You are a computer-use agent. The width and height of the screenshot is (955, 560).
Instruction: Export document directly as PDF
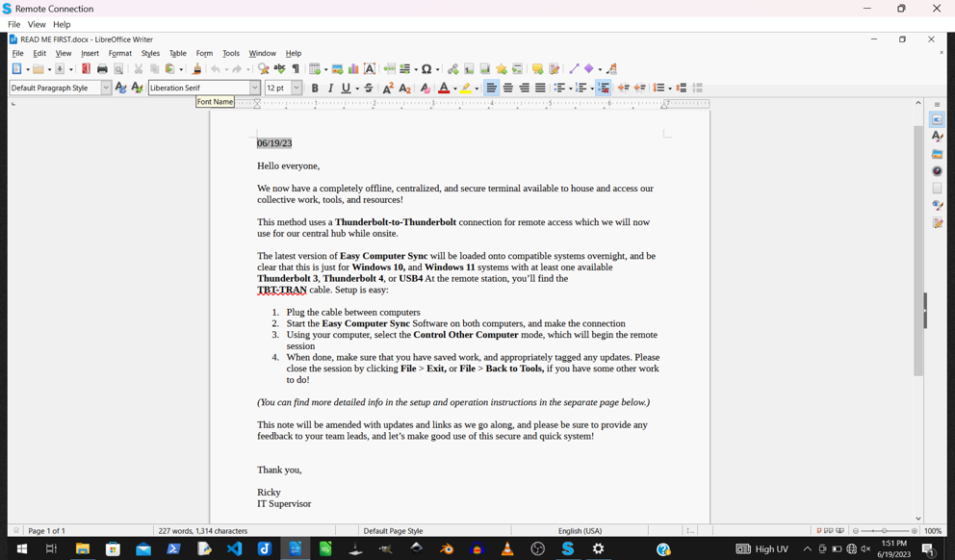[x=86, y=69]
